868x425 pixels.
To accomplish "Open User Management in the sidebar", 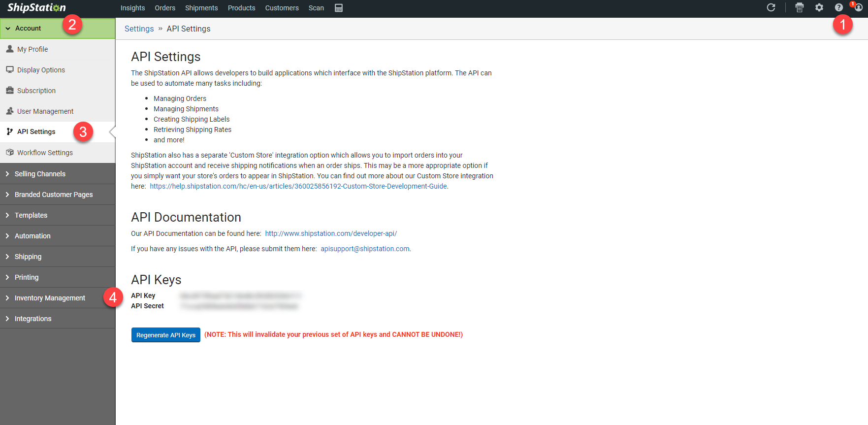I will 58,111.
